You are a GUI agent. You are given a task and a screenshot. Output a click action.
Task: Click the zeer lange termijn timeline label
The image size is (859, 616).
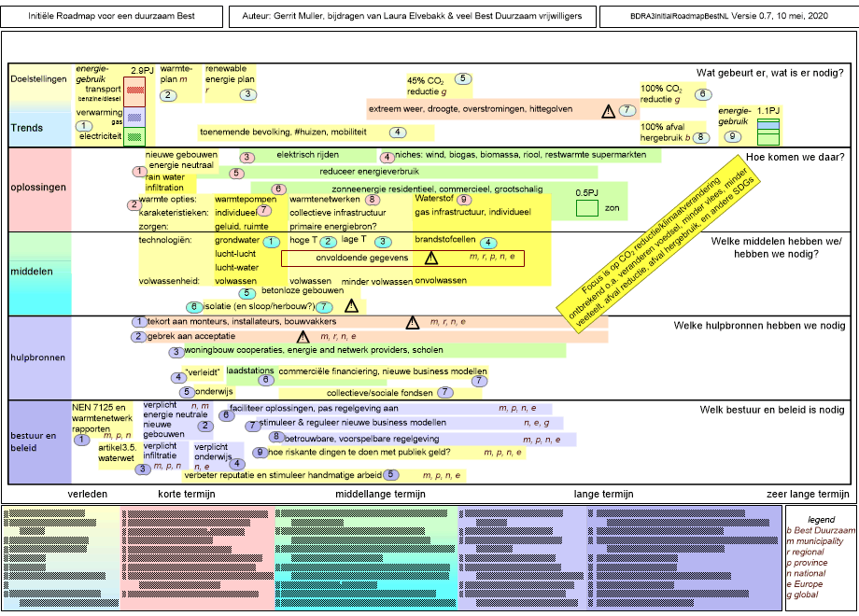808,494
